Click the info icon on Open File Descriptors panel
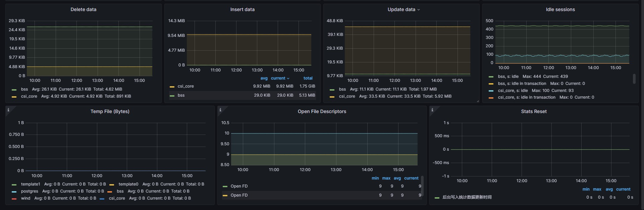 [x=220, y=110]
